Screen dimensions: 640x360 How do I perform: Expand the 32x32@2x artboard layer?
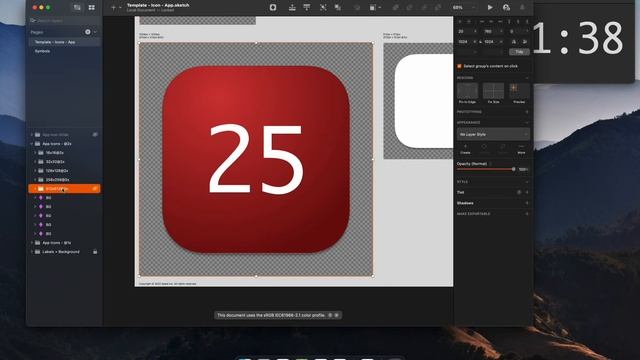click(x=35, y=162)
